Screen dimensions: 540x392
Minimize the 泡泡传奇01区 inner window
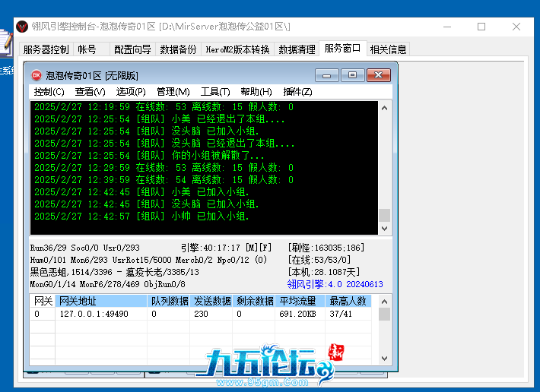point(328,74)
